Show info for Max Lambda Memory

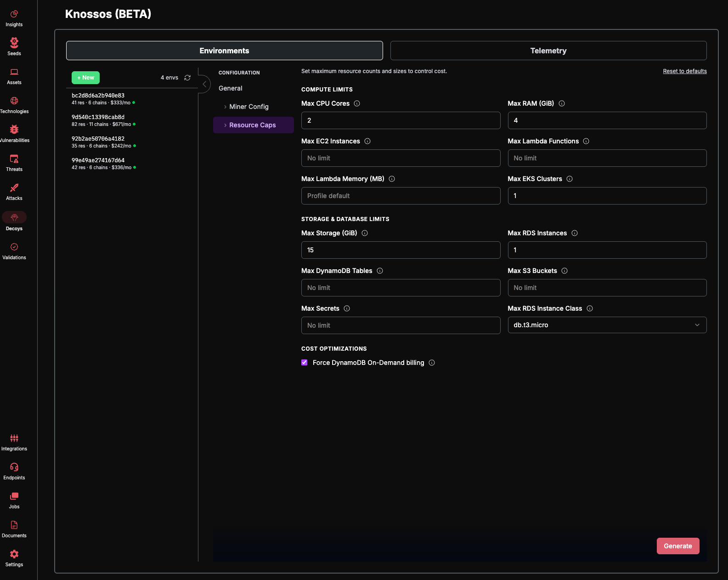[x=392, y=179]
